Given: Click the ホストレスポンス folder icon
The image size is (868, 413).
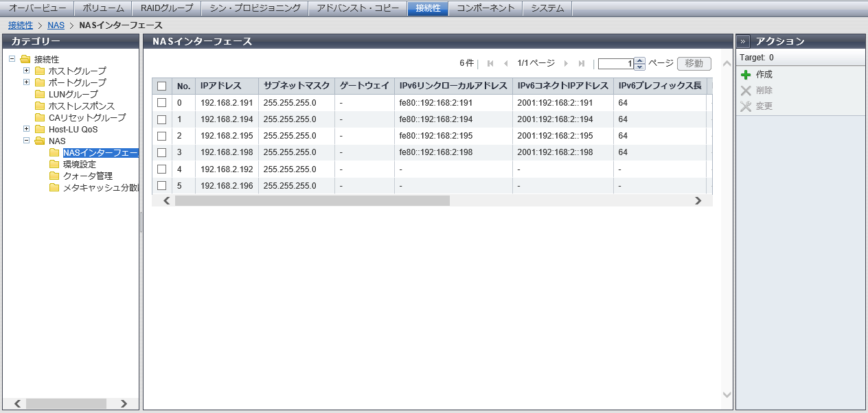Looking at the screenshot, I should pos(40,106).
